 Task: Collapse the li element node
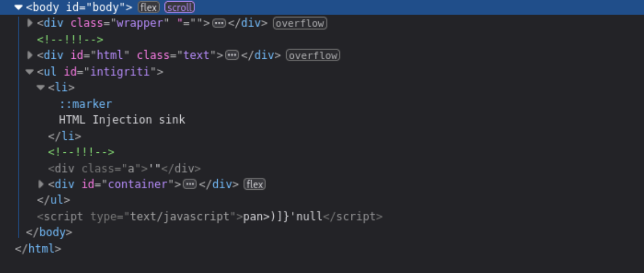click(40, 88)
